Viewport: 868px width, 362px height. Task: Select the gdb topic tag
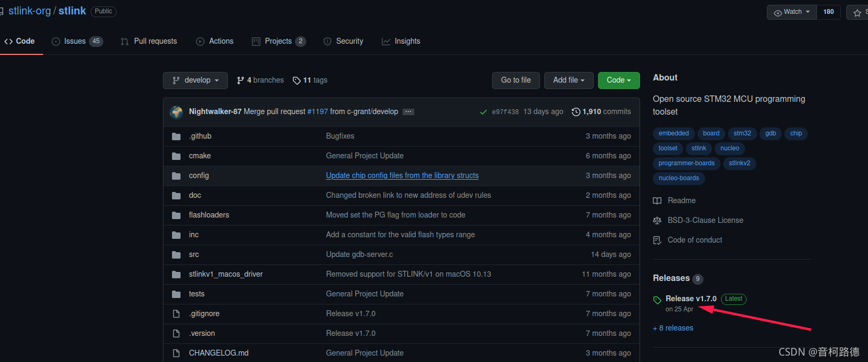click(771, 134)
